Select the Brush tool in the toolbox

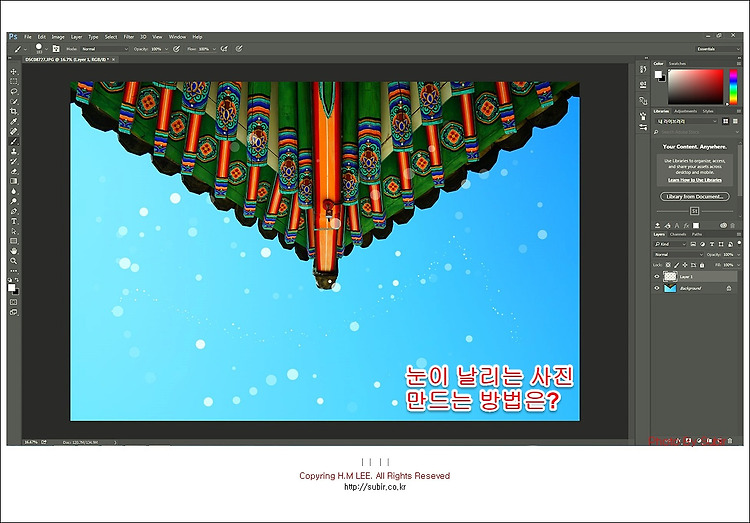14,141
